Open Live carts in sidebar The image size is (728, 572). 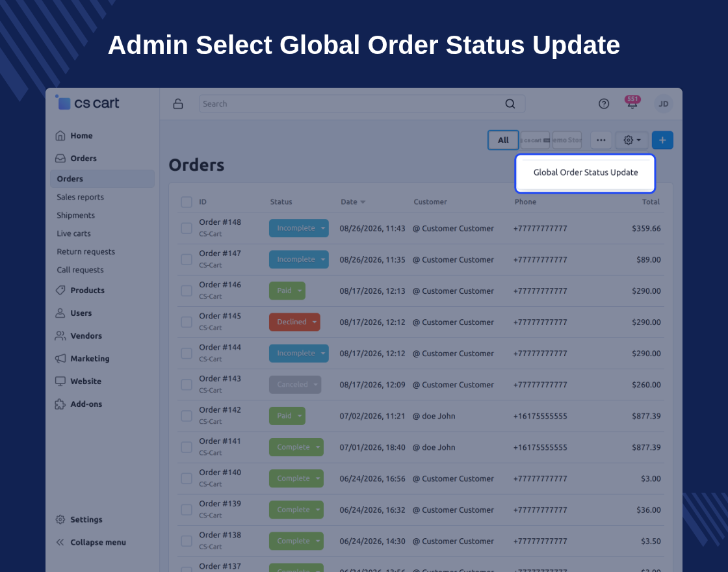74,233
